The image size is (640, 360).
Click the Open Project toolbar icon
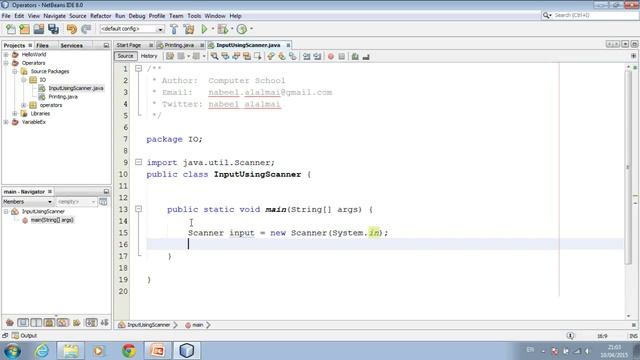click(39, 29)
